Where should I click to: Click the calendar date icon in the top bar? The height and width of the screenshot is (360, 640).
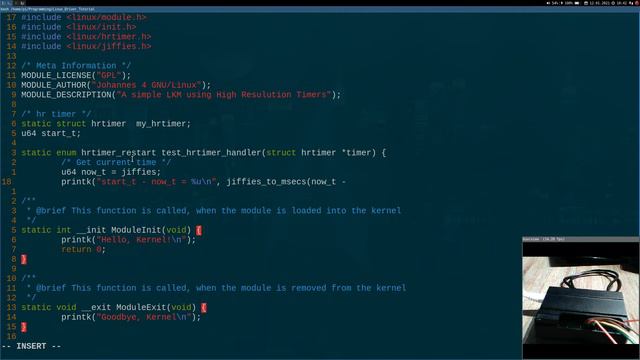pos(586,3)
